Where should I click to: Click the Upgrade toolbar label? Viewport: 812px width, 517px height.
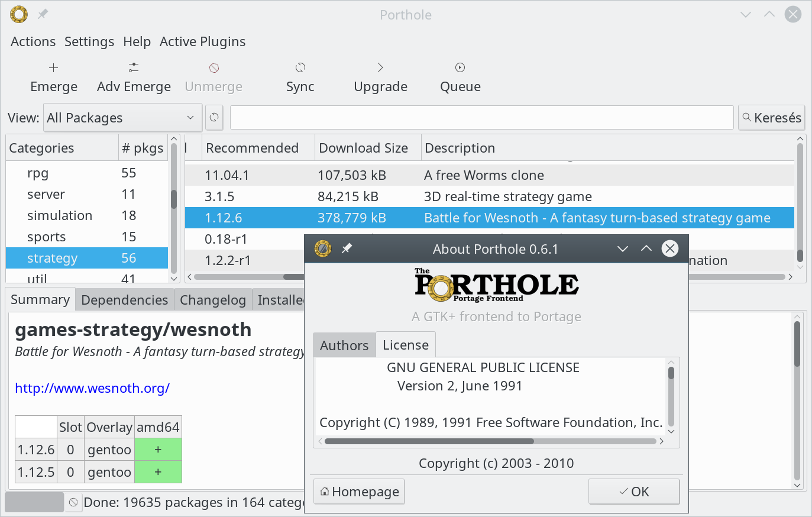pyautogui.click(x=381, y=86)
